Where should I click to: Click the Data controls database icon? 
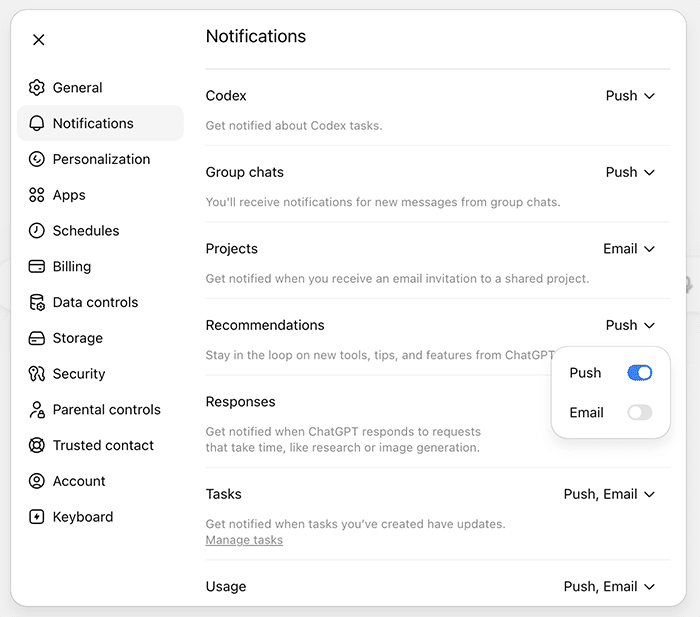pyautogui.click(x=37, y=302)
